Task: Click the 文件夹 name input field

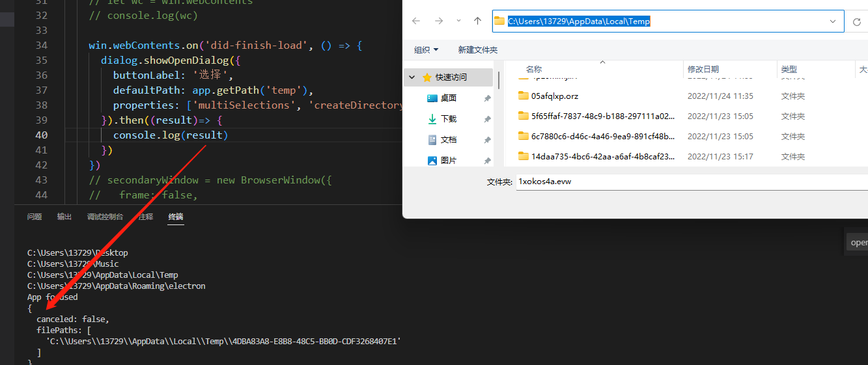Action: (690, 182)
